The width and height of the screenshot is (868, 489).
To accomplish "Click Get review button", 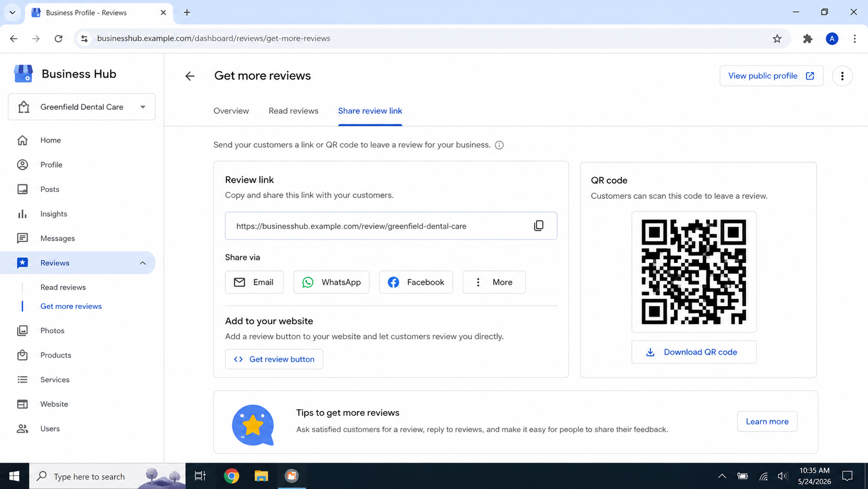I will click(274, 359).
